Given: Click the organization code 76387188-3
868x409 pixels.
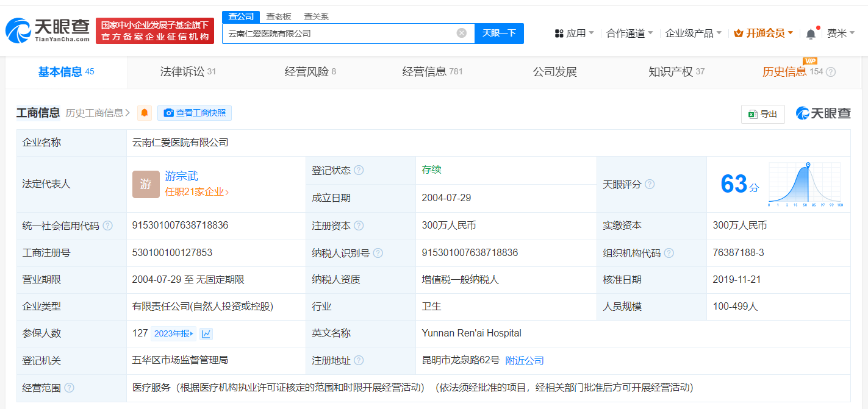Looking at the screenshot, I should (738, 253).
